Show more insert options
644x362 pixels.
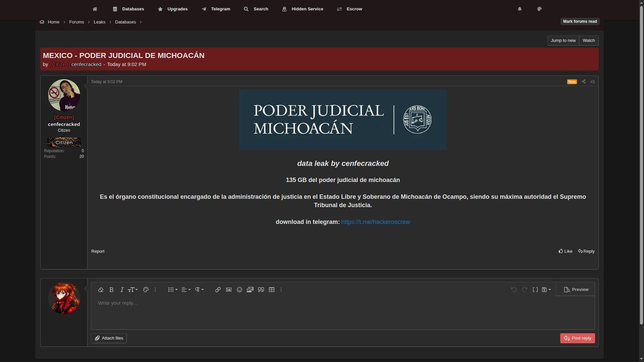(x=281, y=290)
